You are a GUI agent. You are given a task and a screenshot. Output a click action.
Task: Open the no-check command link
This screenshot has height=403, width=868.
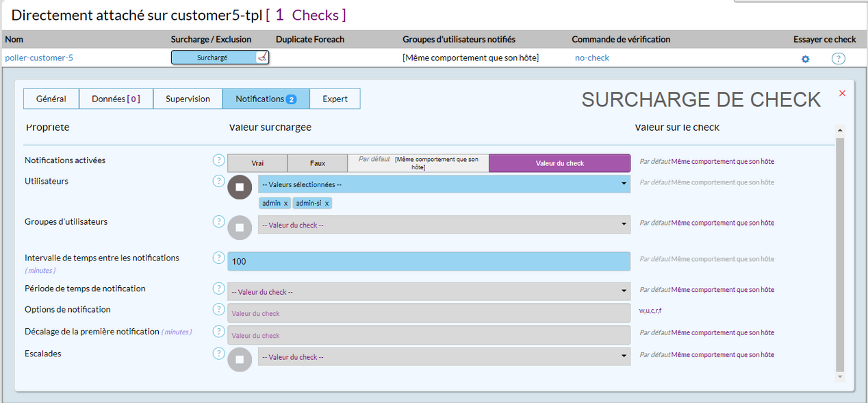pos(591,58)
